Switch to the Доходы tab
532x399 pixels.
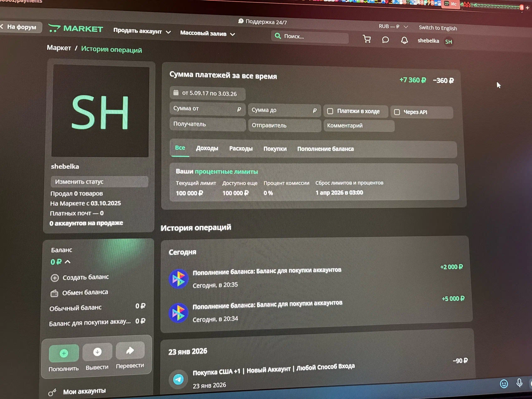coord(207,148)
